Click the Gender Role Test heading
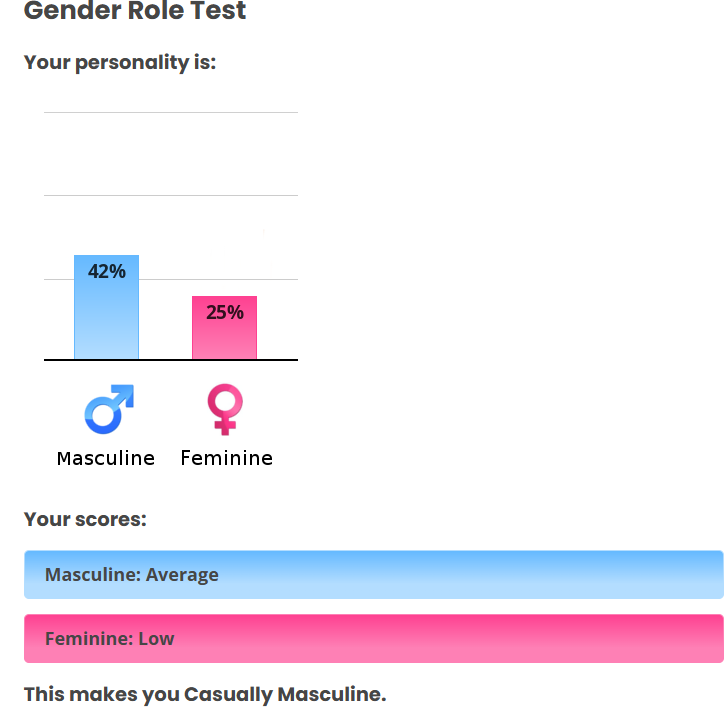Viewport: 727px width, 720px height. pos(135,12)
